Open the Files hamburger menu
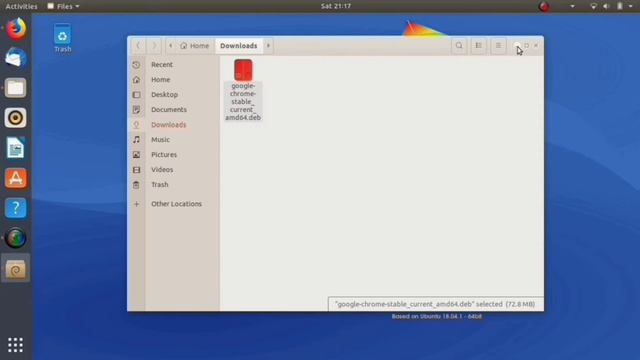640x360 pixels. click(x=498, y=46)
